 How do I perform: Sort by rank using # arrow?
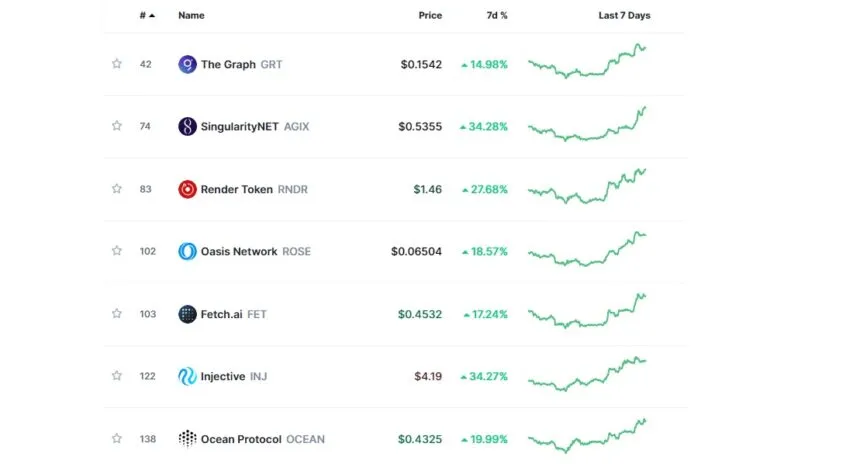click(147, 15)
